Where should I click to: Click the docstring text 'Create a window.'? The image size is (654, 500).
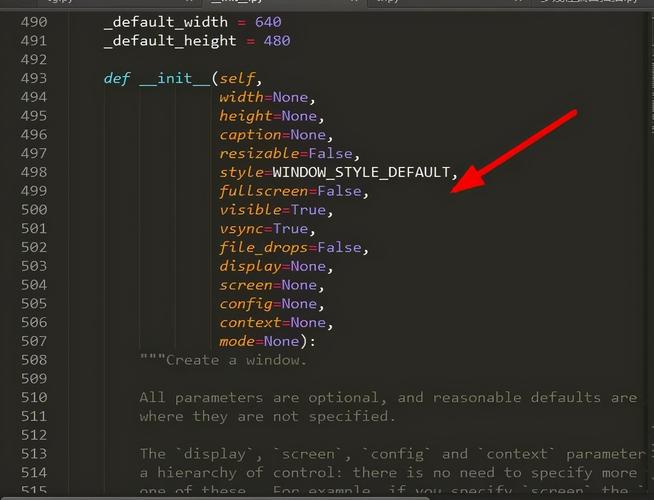pyautogui.click(x=236, y=360)
